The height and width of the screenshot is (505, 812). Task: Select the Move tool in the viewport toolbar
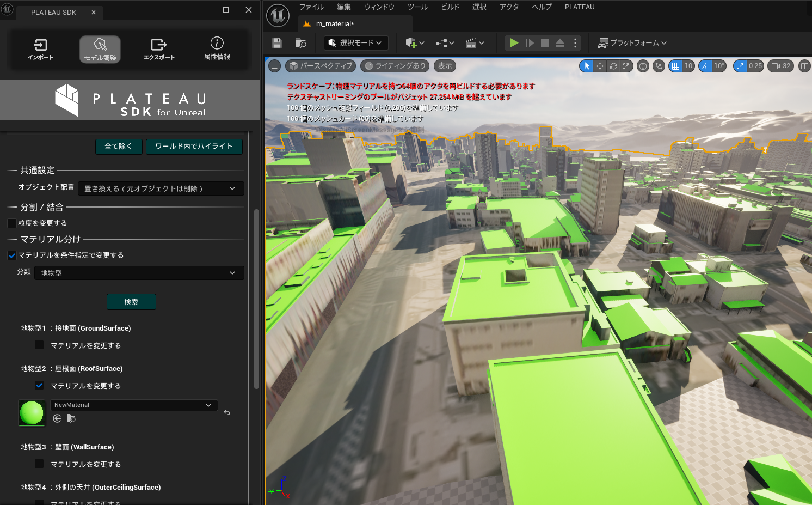point(600,65)
